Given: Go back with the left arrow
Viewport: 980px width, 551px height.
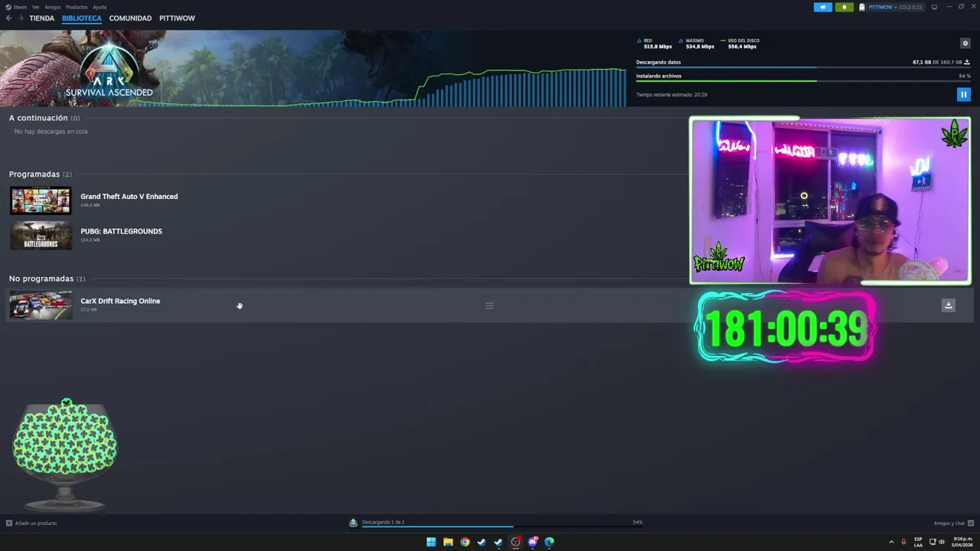Looking at the screenshot, I should pyautogui.click(x=8, y=18).
